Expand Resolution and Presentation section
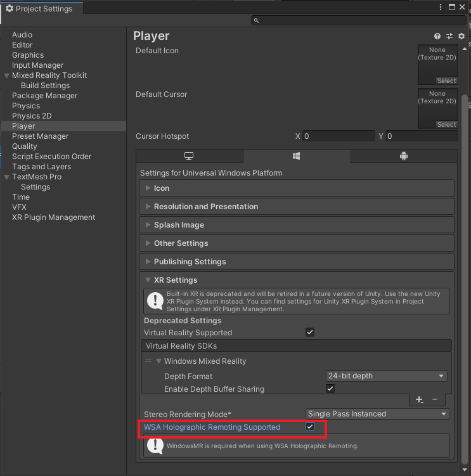The width and height of the screenshot is (471, 476). [x=297, y=207]
